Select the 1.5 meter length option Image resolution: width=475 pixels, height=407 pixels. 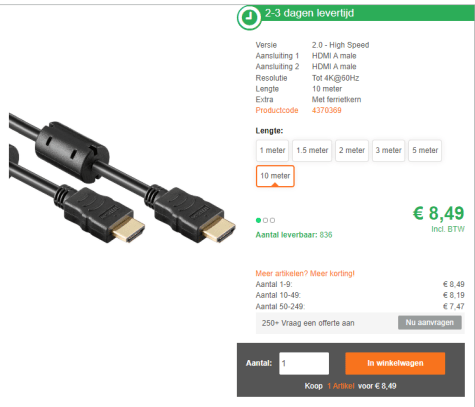(x=312, y=151)
